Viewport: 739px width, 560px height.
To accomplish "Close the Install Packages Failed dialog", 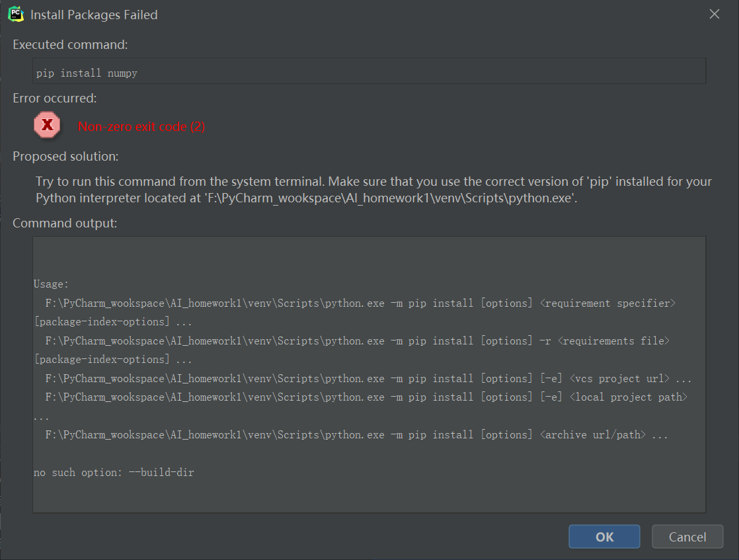I will tap(715, 14).
